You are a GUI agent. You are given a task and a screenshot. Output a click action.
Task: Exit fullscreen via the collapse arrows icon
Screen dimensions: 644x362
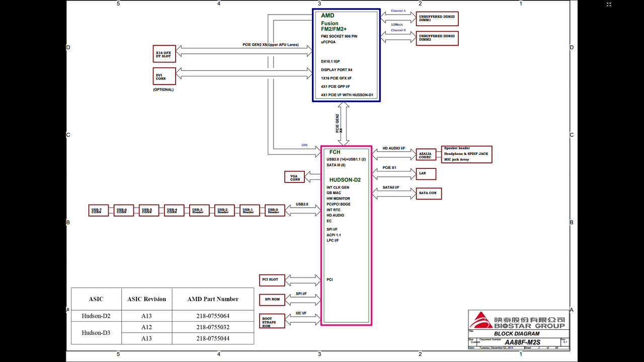click(609, 5)
